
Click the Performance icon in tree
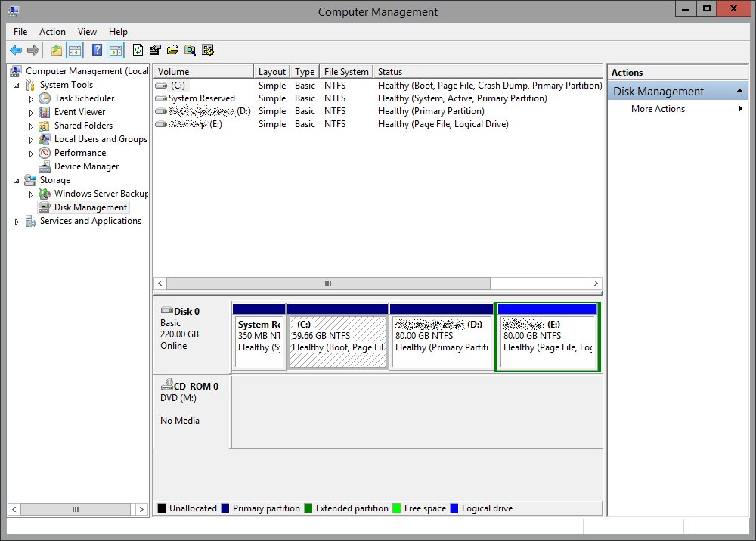(45, 153)
